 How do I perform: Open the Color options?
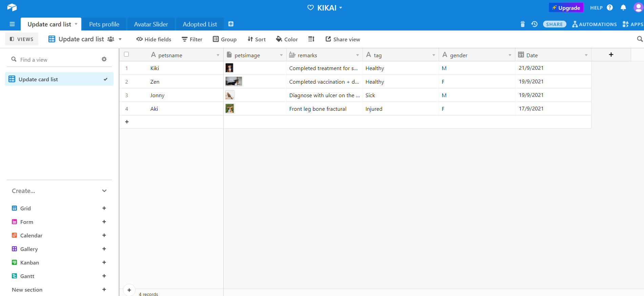(x=287, y=39)
